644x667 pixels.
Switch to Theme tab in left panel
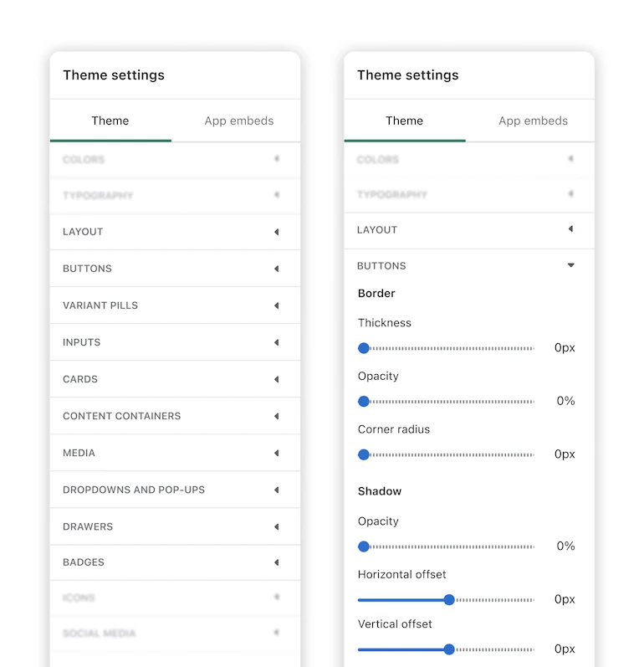point(110,121)
